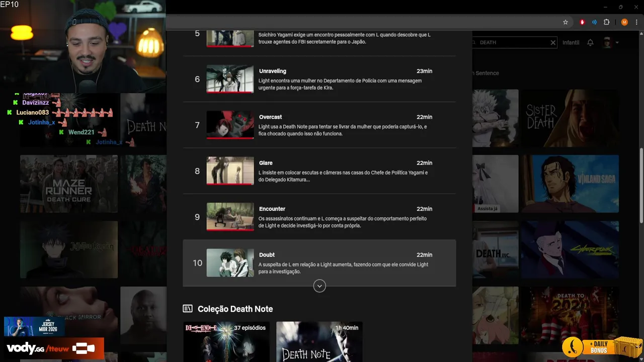Click the Doubt episode description text
Viewport: 644px width, 362px height.
pos(343,268)
